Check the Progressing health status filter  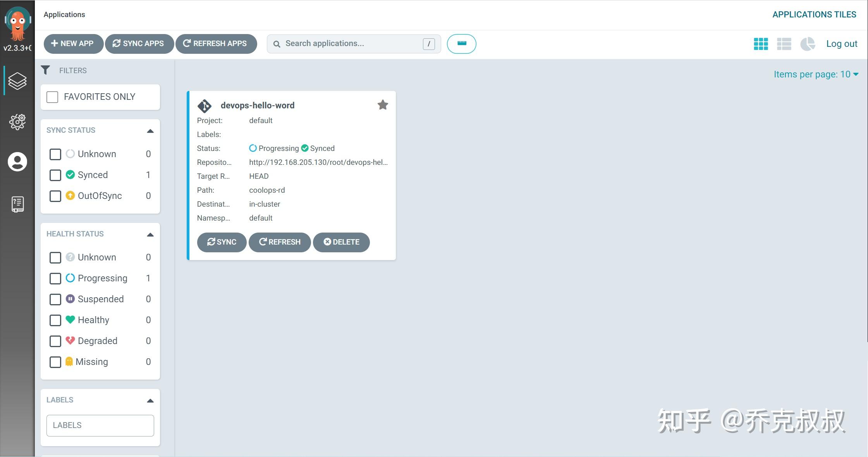click(x=55, y=278)
